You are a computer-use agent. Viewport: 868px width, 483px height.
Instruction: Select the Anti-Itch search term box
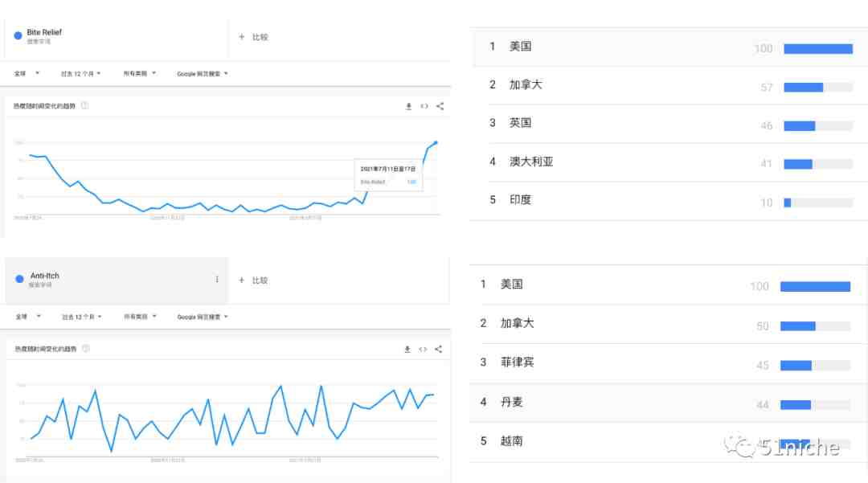(117, 280)
